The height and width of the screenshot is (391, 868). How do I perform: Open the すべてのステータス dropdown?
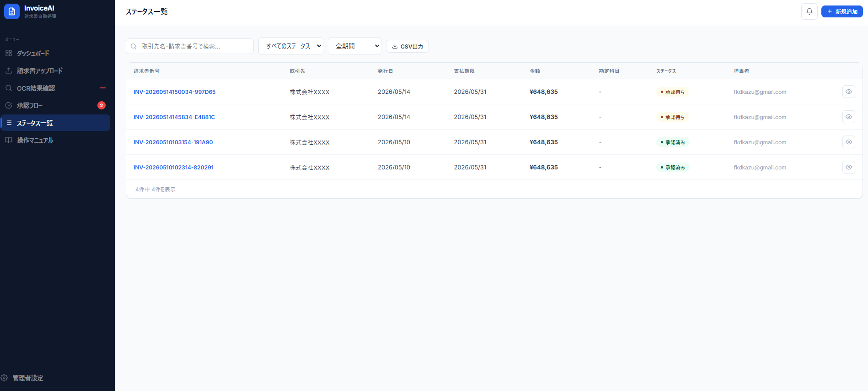291,46
